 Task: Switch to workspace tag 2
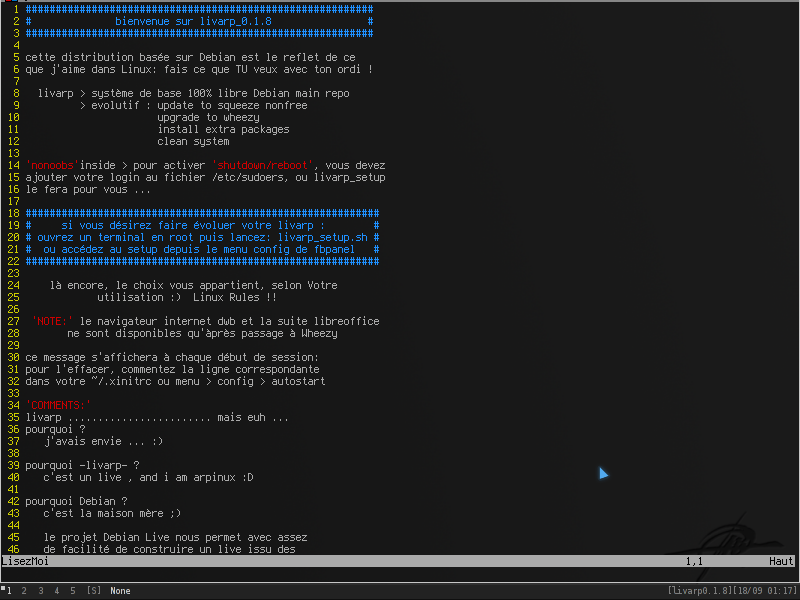24,591
